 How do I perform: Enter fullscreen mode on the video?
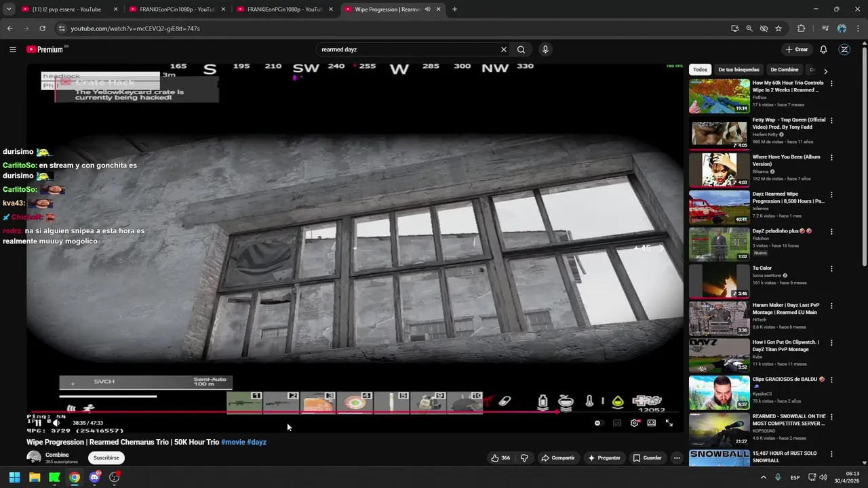coord(669,423)
